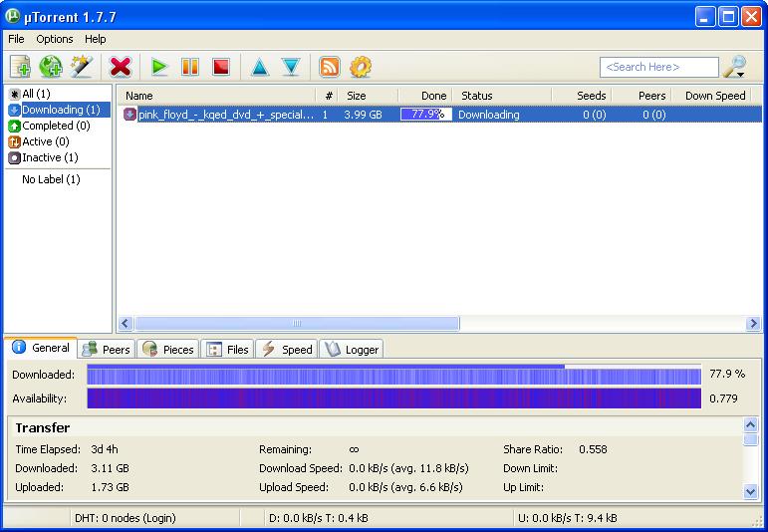The image size is (768, 532).
Task: Open the Options menu
Action: pyautogui.click(x=55, y=39)
